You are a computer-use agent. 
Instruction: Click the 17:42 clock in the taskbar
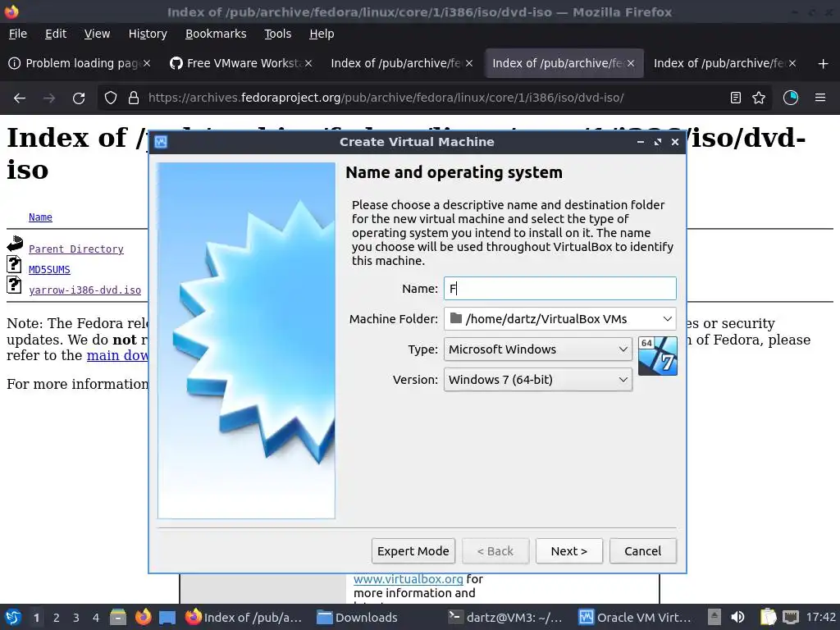820,617
